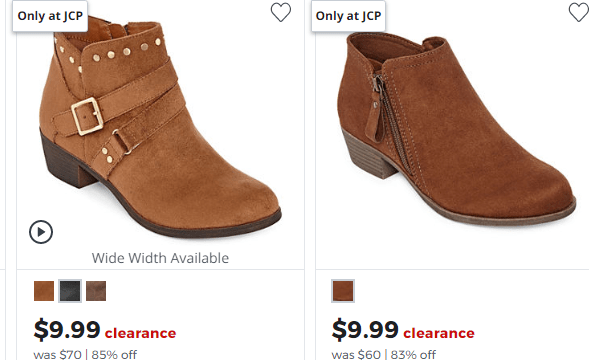Click the right bootie's Only at JCP badge

tap(348, 16)
